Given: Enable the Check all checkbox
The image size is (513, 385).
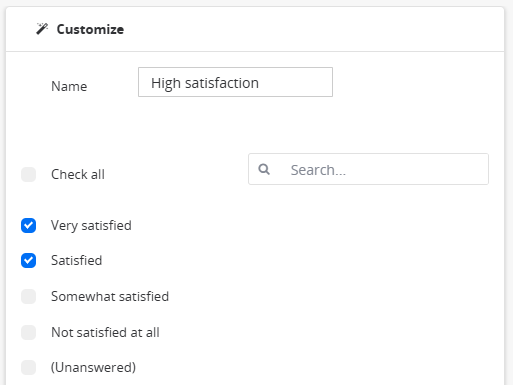Looking at the screenshot, I should [29, 174].
